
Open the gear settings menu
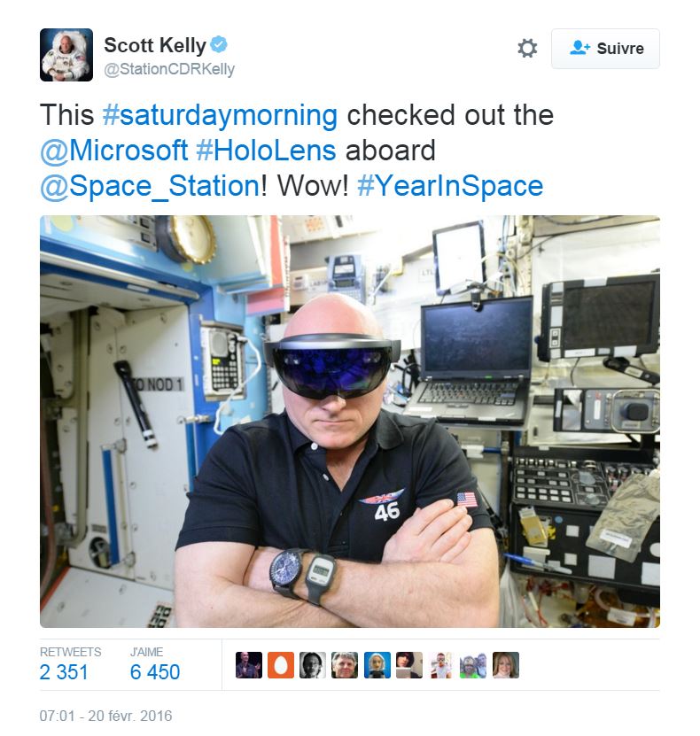pyautogui.click(x=526, y=49)
